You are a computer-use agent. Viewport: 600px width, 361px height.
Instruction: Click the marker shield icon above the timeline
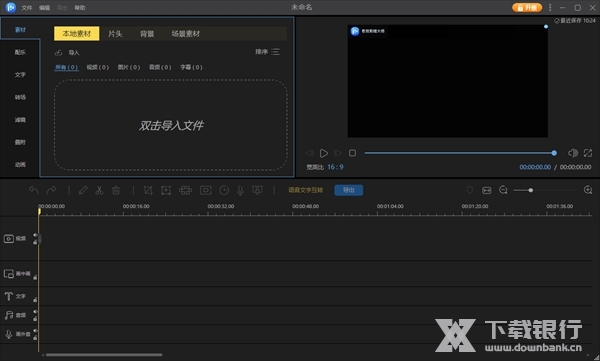point(470,190)
